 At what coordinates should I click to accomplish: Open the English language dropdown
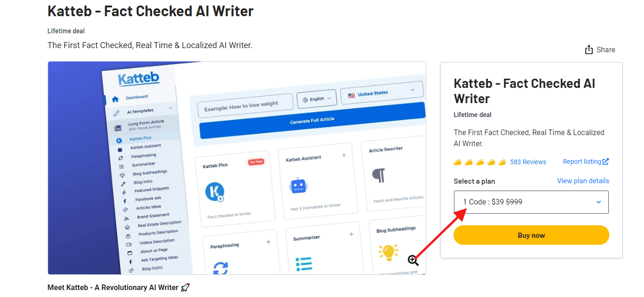[x=317, y=99]
